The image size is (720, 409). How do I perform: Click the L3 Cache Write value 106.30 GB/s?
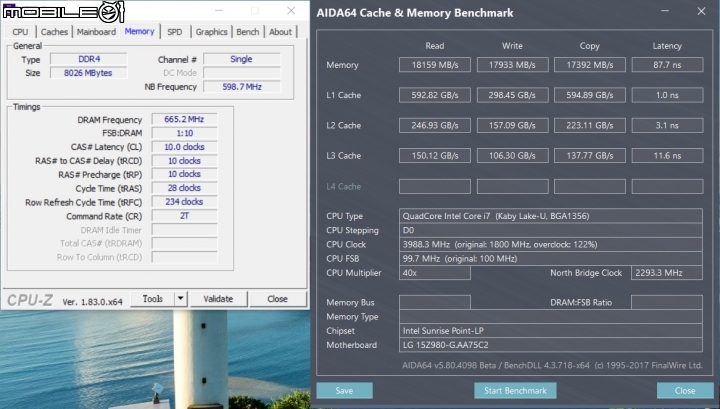(512, 156)
